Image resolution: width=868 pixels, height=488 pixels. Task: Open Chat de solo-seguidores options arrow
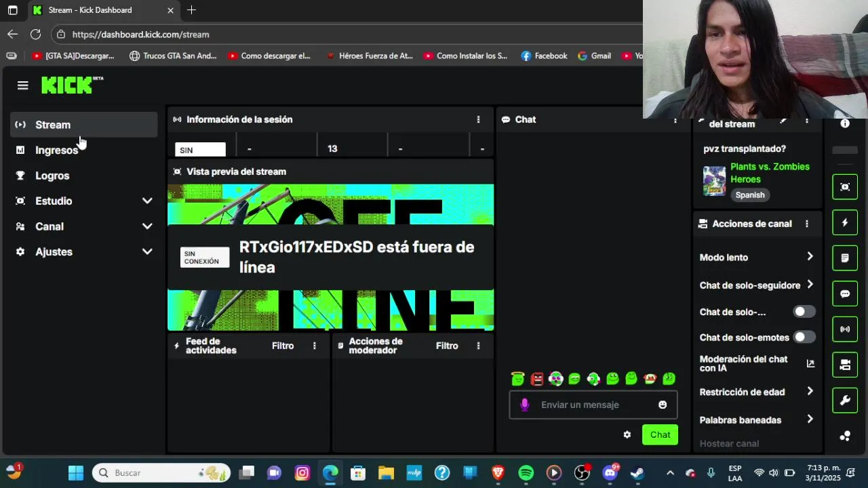pos(810,285)
